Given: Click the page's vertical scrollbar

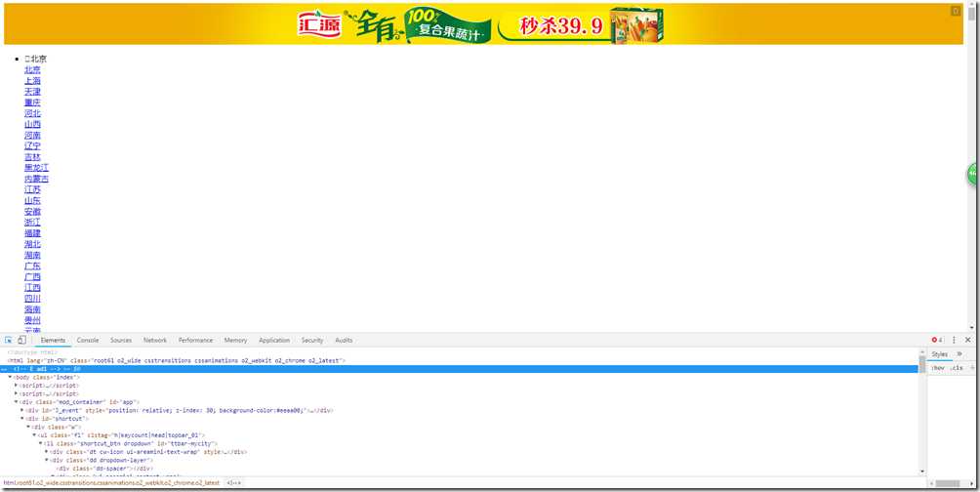Looking at the screenshot, I should [x=971, y=166].
